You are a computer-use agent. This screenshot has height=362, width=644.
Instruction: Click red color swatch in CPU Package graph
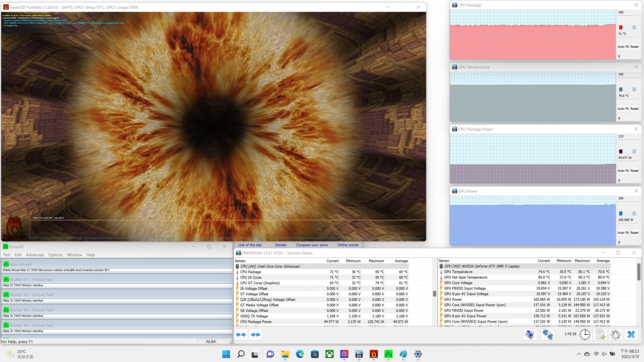tap(621, 27)
